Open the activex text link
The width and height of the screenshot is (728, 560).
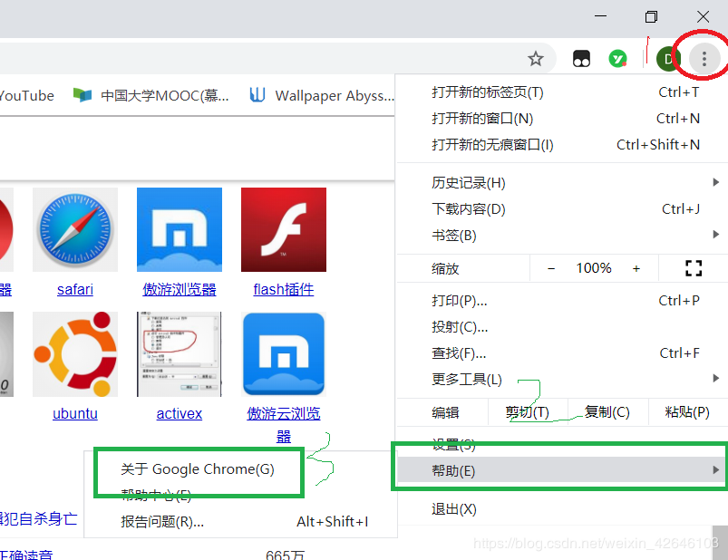[180, 413]
